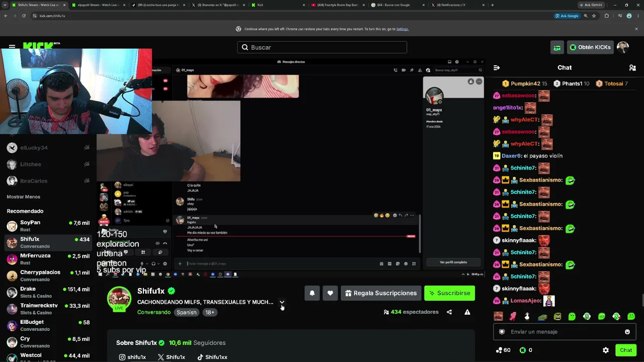The image size is (644, 362).
Task: Open the user profile avatar menu
Action: click(623, 47)
